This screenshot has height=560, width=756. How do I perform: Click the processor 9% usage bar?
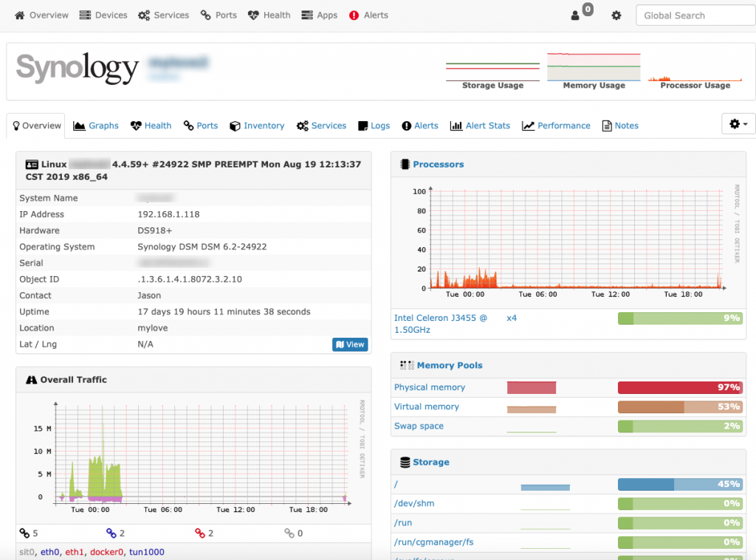(x=680, y=318)
